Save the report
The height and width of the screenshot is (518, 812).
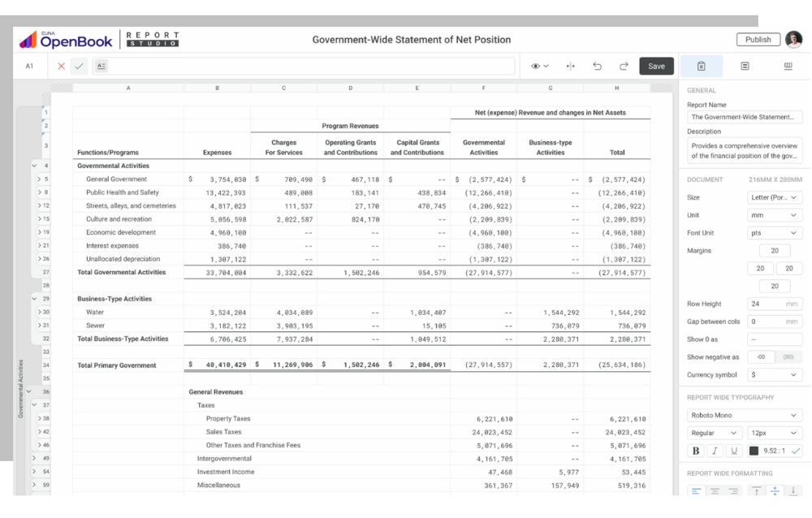pos(656,67)
